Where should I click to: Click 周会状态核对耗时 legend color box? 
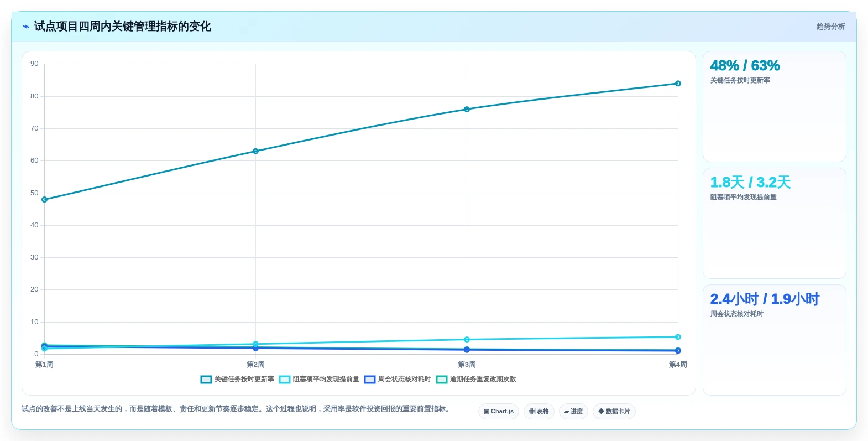370,380
